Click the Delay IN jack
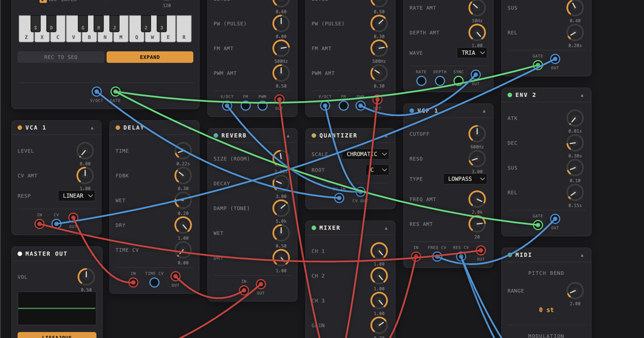This screenshot has height=338, width=644. click(133, 282)
